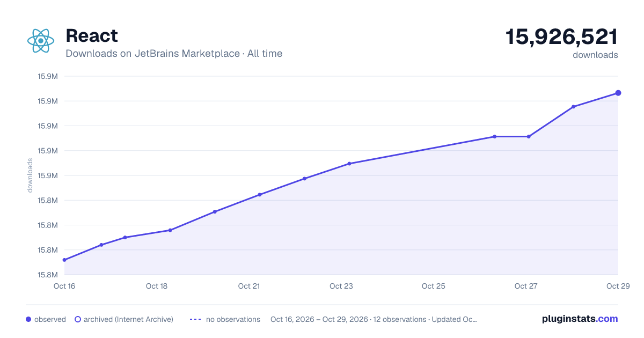Click the Oct 21 axis label
644x338 pixels.
(x=249, y=286)
